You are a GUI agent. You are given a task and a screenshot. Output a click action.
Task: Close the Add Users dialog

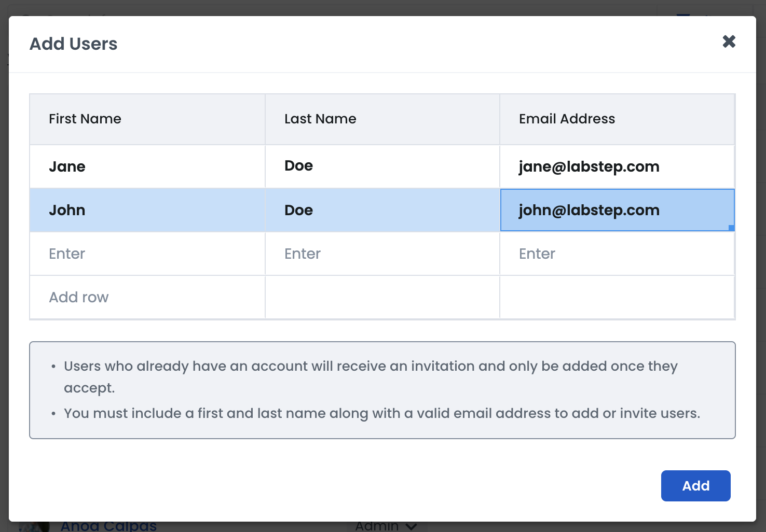click(x=729, y=41)
